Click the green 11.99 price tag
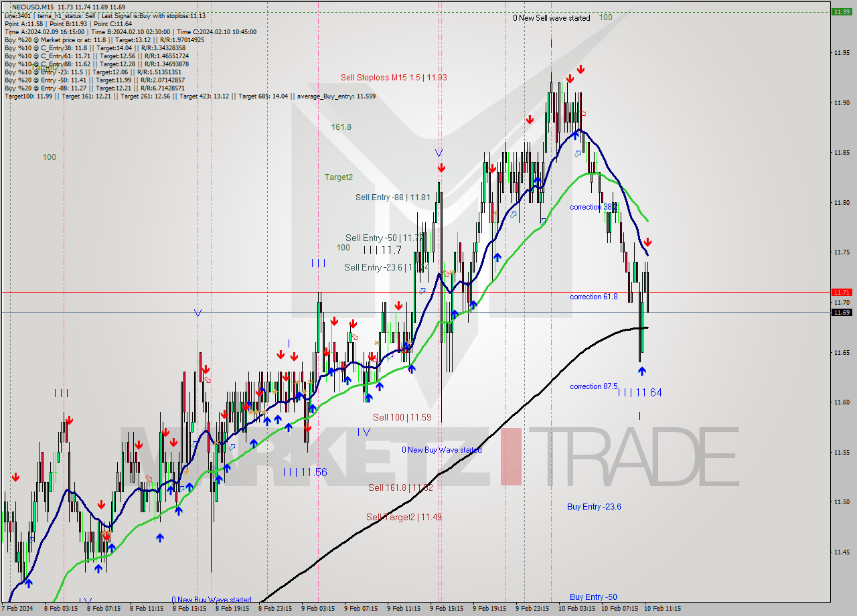Image resolution: width=857 pixels, height=616 pixels. tap(841, 11)
